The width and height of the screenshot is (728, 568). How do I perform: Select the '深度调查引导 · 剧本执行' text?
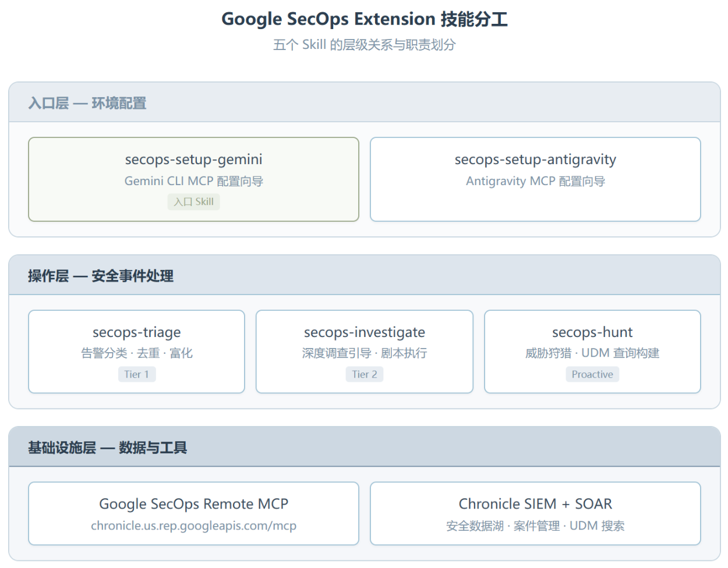pyautogui.click(x=365, y=353)
